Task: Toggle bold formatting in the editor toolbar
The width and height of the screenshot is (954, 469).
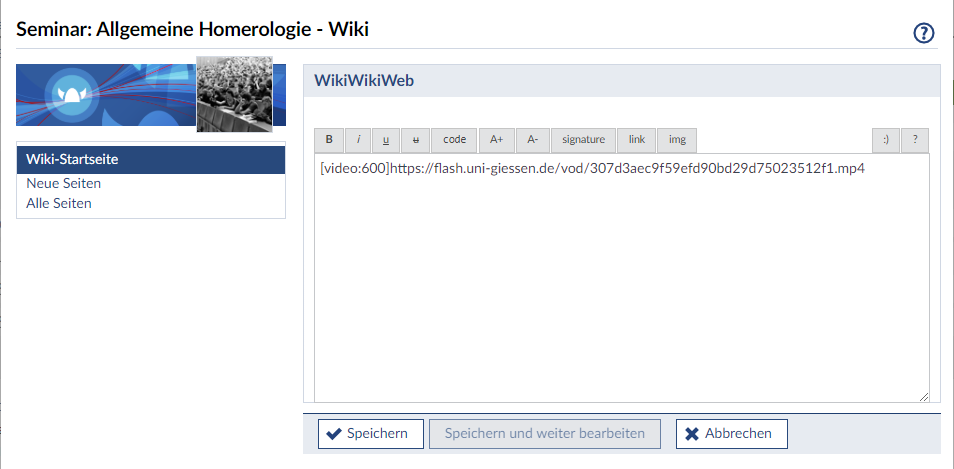Action: pos(329,139)
